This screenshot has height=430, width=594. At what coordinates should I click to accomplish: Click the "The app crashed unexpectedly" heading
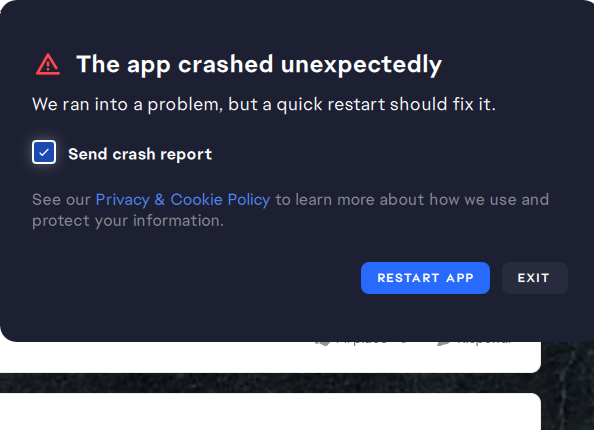pos(259,65)
